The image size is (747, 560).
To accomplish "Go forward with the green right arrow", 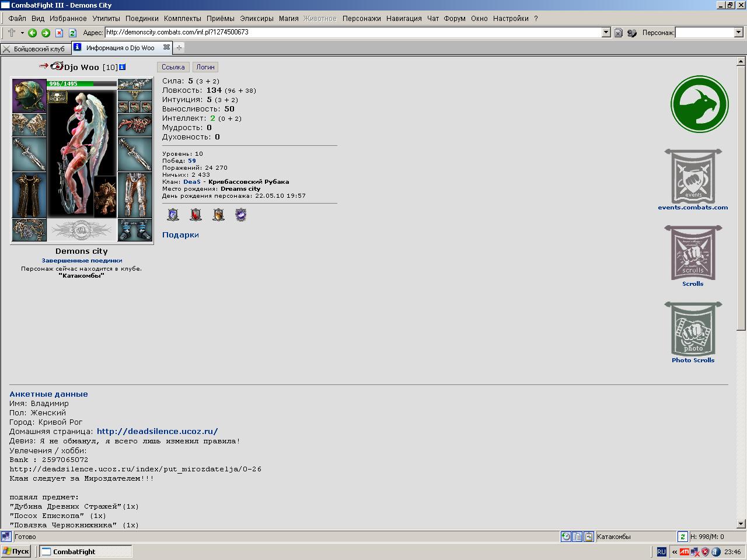I will pyautogui.click(x=46, y=33).
